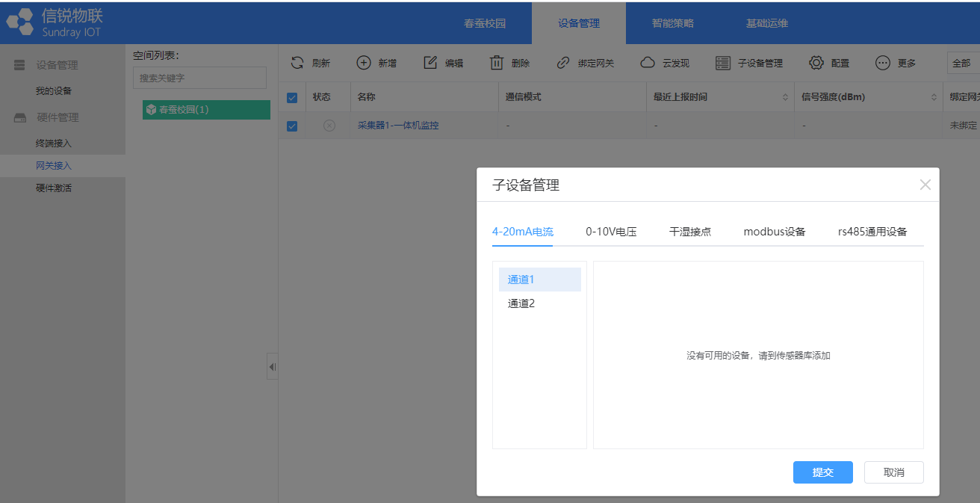
Task: Click the space search keyword input field
Action: click(199, 78)
